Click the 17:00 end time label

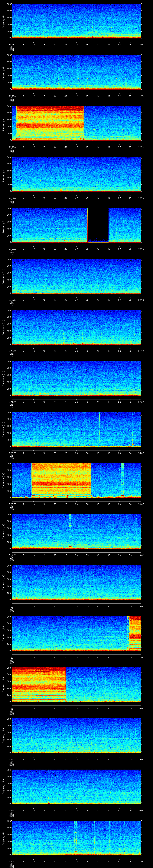point(141,147)
